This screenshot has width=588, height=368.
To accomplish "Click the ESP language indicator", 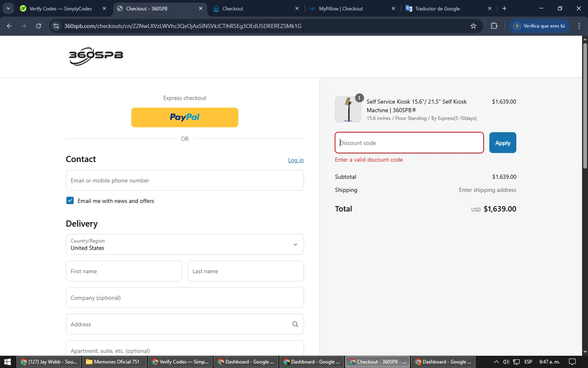I will [528, 362].
